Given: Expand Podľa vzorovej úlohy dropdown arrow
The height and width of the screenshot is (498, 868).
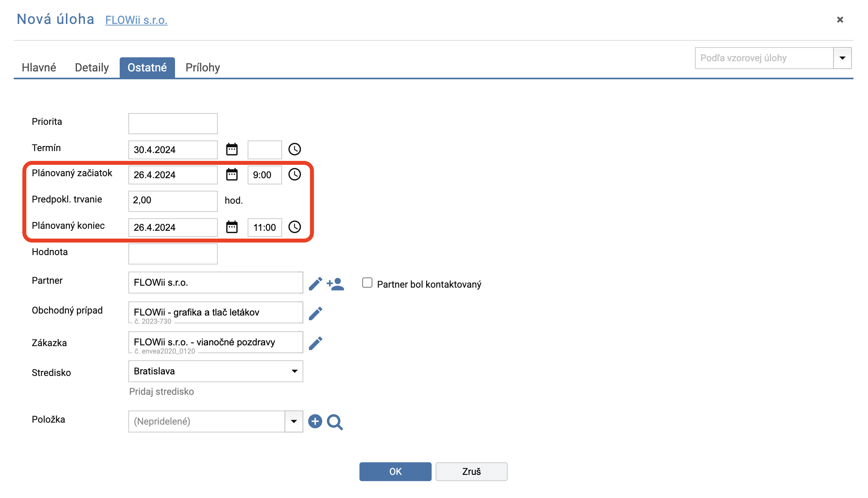Looking at the screenshot, I should tap(842, 58).
